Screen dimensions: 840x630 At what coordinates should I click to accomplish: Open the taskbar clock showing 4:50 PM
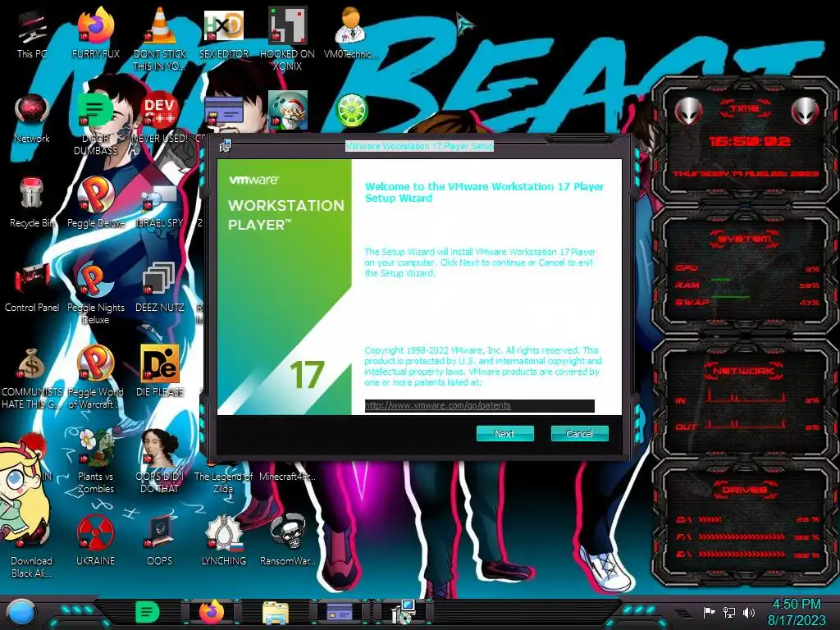pos(796,612)
